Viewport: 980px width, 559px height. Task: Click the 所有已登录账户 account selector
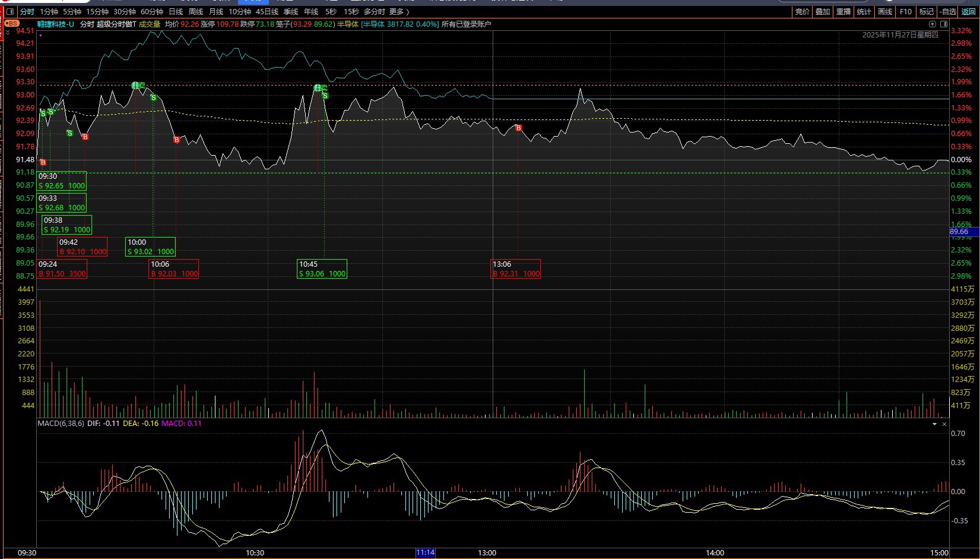(x=467, y=24)
